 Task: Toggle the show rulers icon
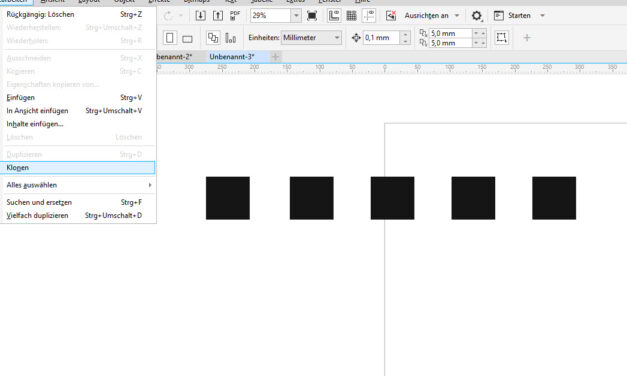coord(334,16)
